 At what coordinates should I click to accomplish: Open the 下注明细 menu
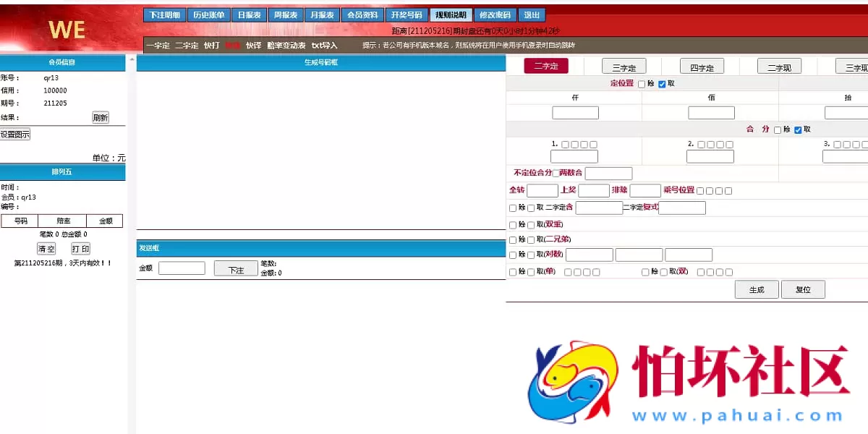(x=166, y=14)
